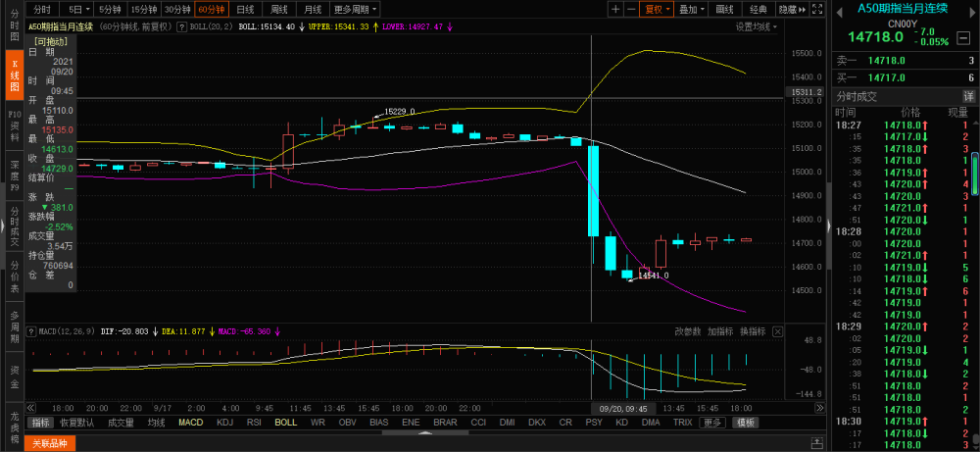The image size is (980, 452).
Task: Open the F10资料 sidebar tab
Action: point(15,126)
